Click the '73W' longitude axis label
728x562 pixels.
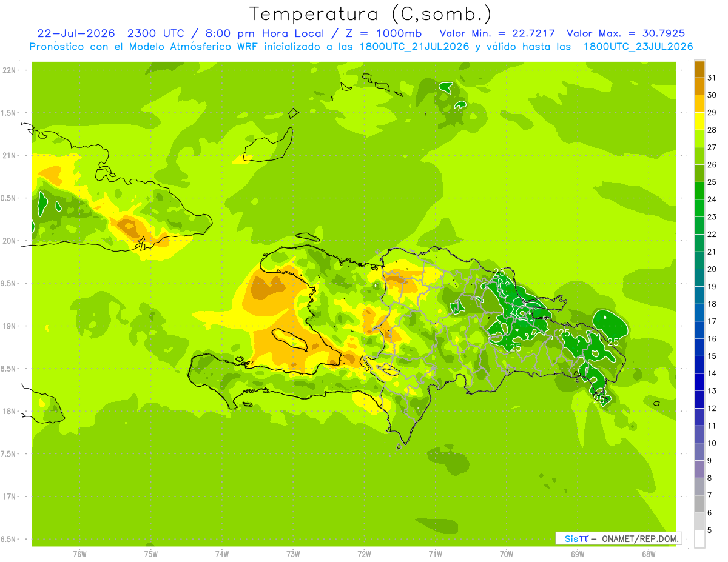click(293, 554)
